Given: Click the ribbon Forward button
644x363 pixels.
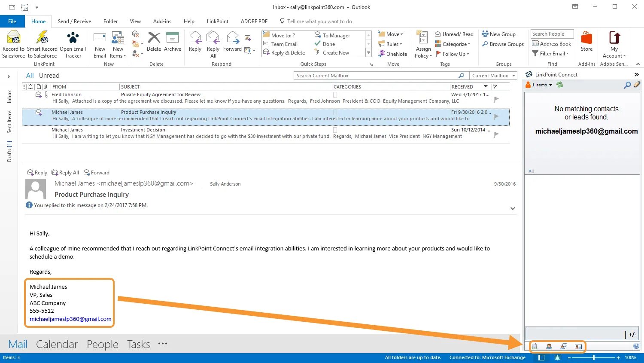Looking at the screenshot, I should (x=232, y=42).
